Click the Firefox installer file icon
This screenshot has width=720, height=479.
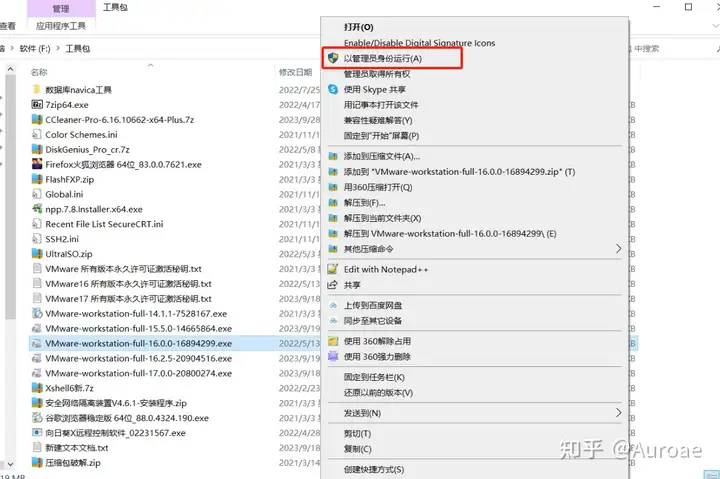[37, 164]
